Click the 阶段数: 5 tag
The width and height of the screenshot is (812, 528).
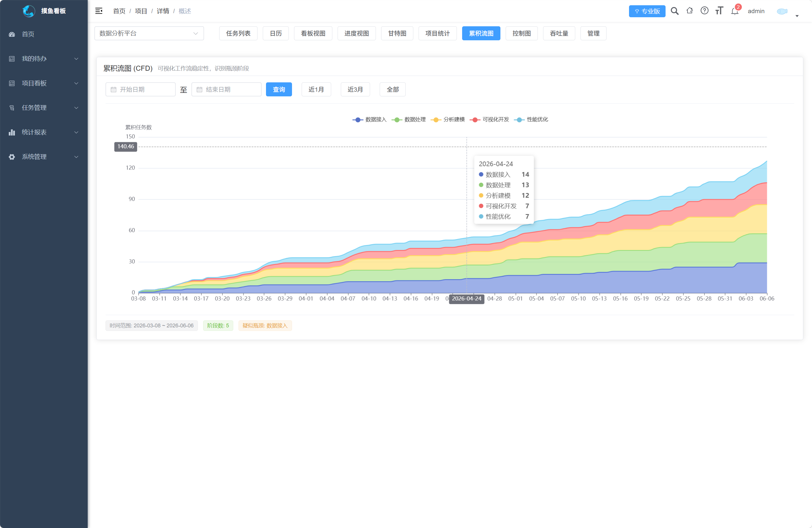coord(218,326)
